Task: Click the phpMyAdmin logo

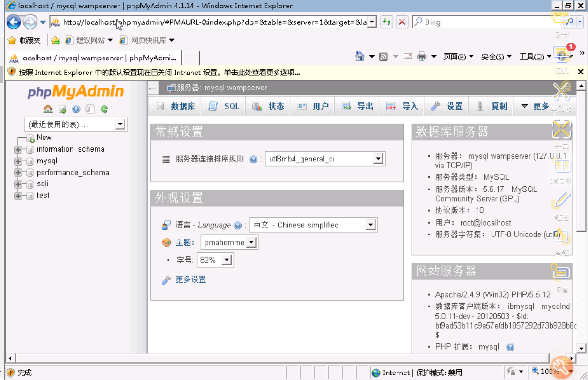Action: 75,92
